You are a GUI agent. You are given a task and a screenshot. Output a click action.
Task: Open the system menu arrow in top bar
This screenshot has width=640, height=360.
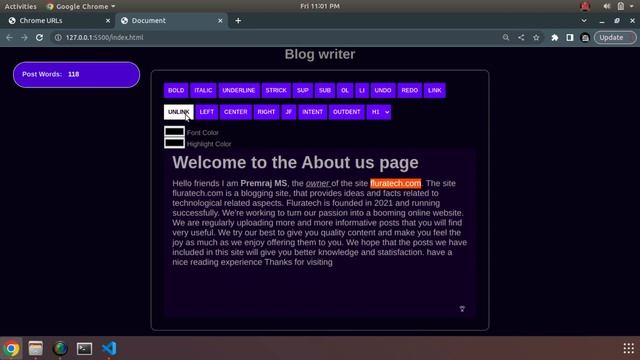click(631, 6)
